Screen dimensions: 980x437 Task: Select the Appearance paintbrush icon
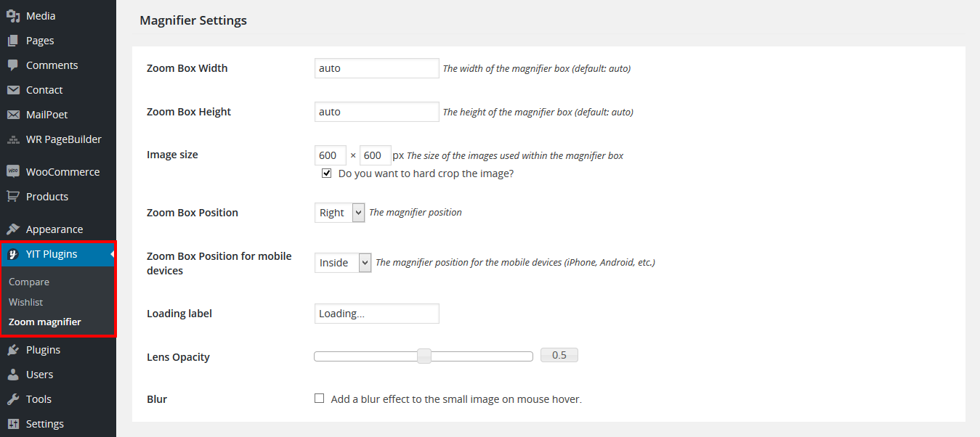click(15, 229)
